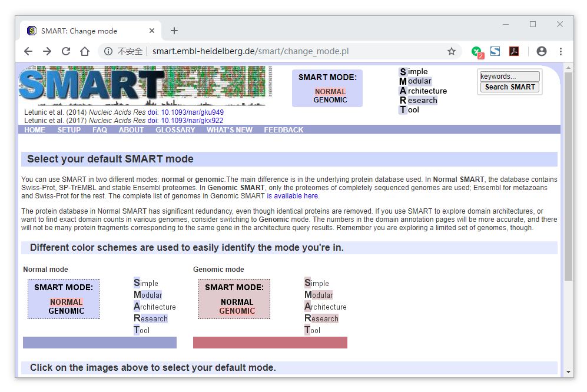Open doi 10.1093/nar/gku949 link

click(x=185, y=112)
